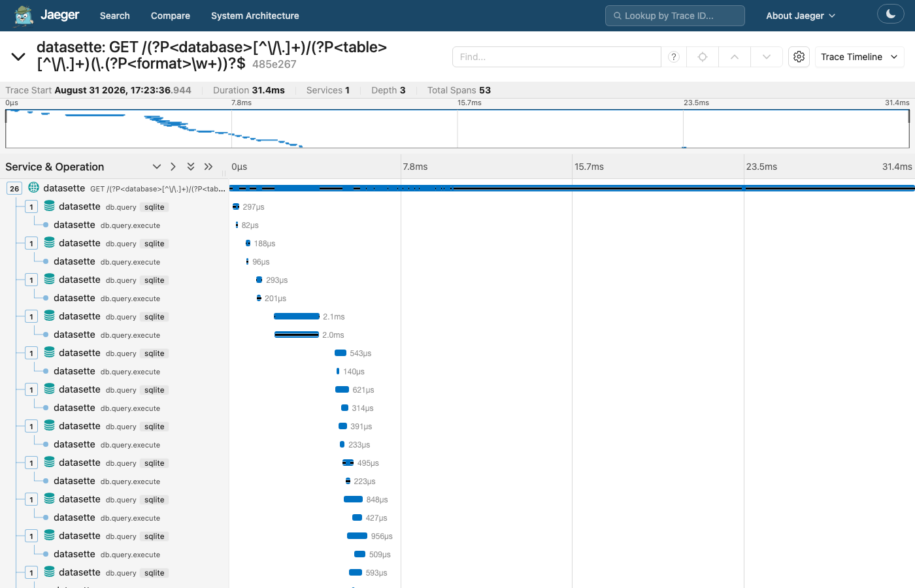
Task: Open trace settings gear icon
Action: [x=799, y=57]
